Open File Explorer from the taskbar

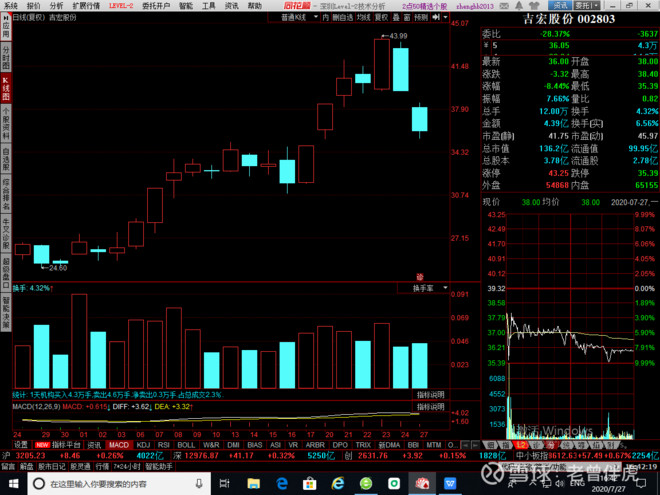tap(253, 484)
